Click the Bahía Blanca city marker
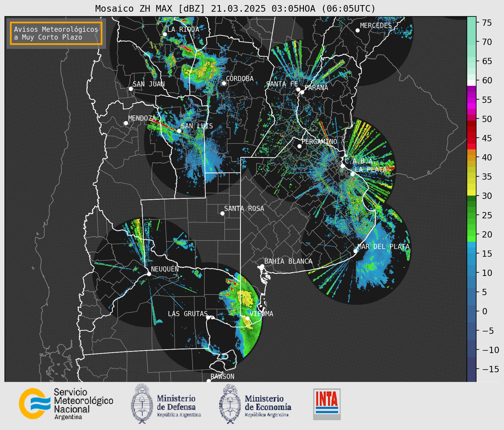This screenshot has height=430, width=504. (262, 266)
